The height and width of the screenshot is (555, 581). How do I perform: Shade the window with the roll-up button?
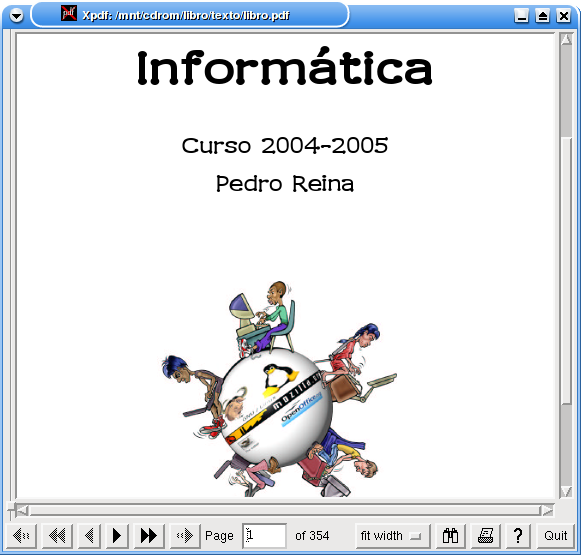tap(542, 16)
